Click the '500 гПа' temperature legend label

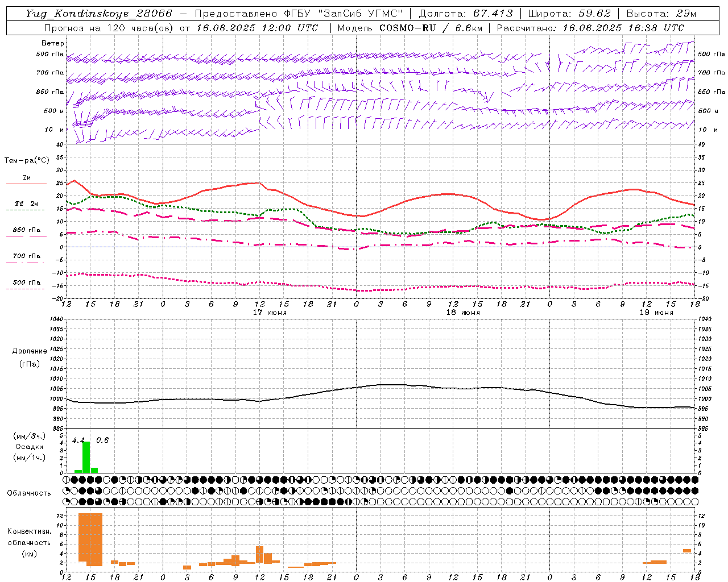coord(26,282)
